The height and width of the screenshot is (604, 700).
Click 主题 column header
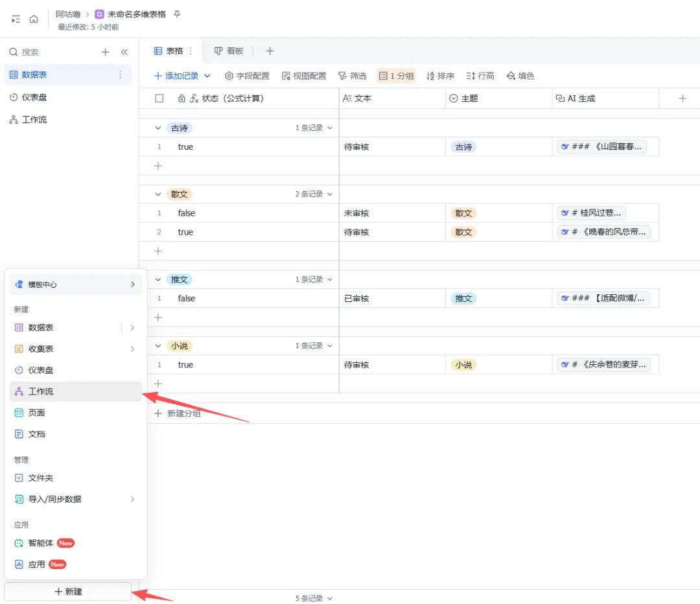pos(498,99)
